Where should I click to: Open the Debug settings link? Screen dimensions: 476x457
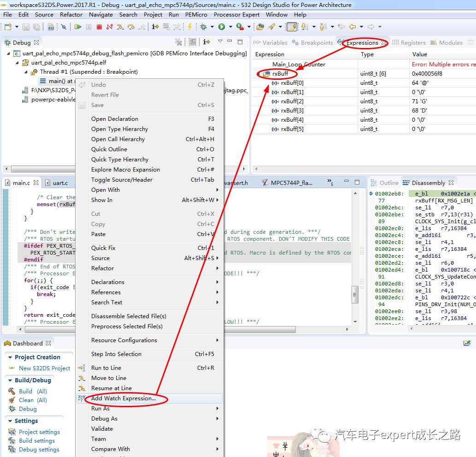pos(39,450)
